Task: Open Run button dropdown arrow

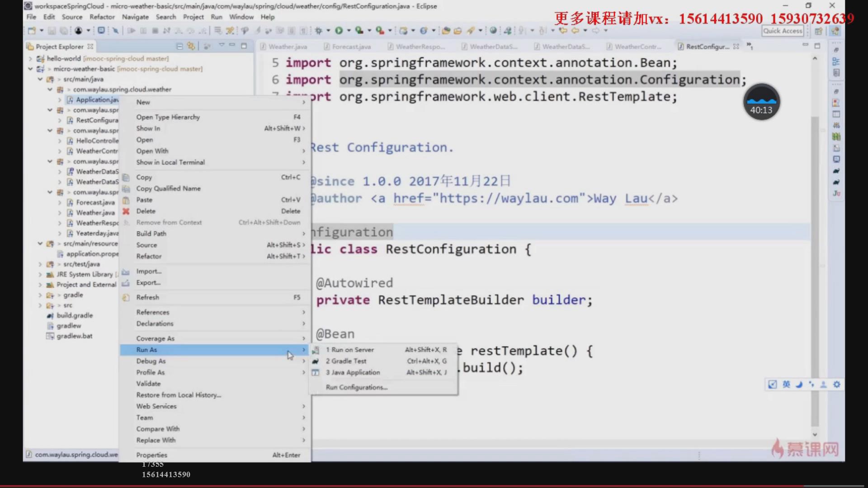Action: (349, 31)
